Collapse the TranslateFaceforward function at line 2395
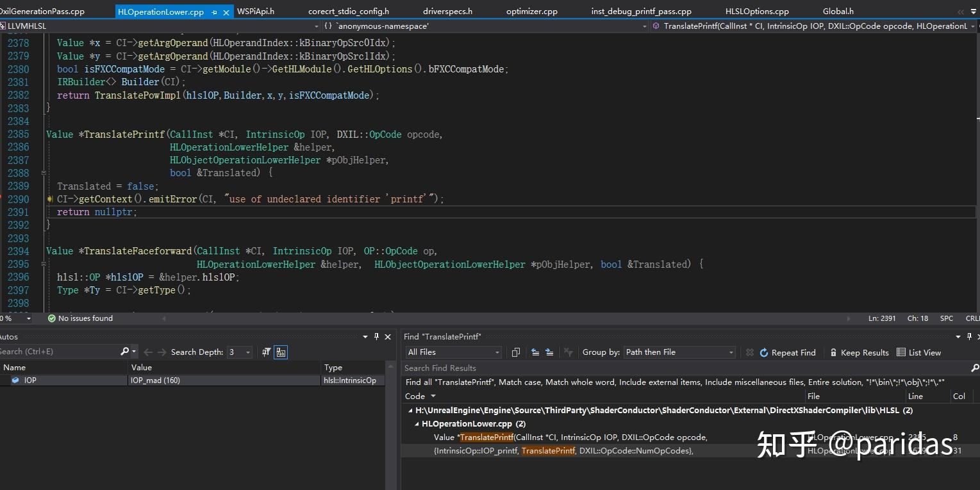This screenshot has width=980, height=490. pyautogui.click(x=44, y=264)
